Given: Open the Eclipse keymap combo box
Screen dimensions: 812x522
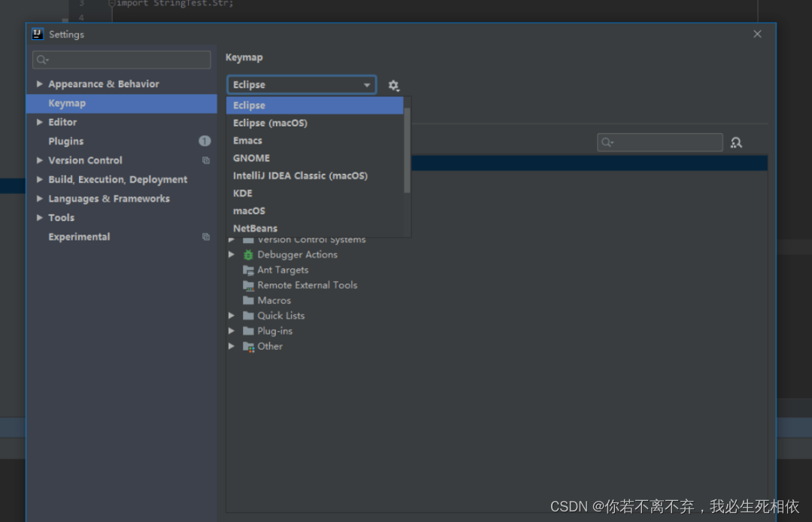Looking at the screenshot, I should (x=301, y=85).
